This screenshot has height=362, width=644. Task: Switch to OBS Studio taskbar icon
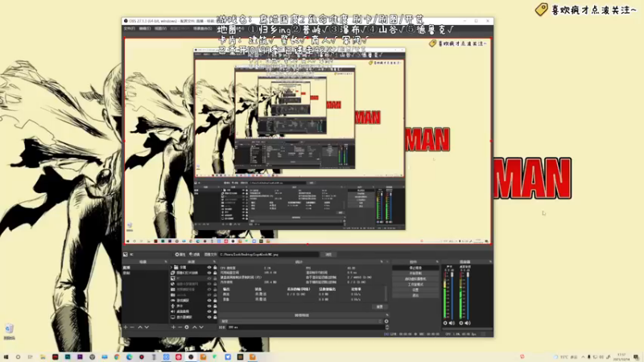coord(191,357)
